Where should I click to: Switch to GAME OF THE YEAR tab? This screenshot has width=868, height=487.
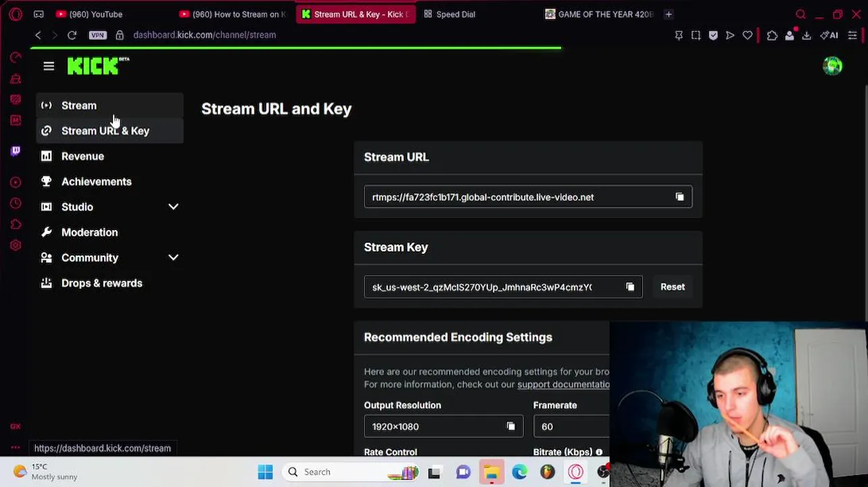point(600,14)
